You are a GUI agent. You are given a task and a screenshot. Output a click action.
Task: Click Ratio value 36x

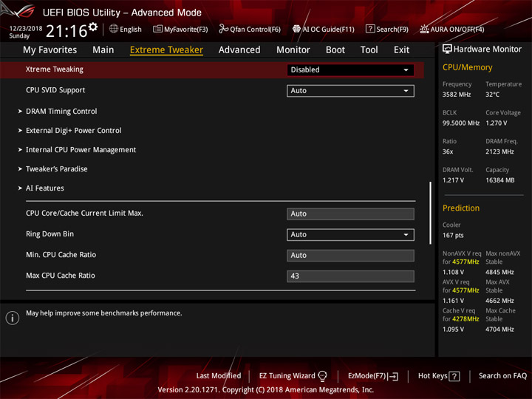click(x=448, y=151)
